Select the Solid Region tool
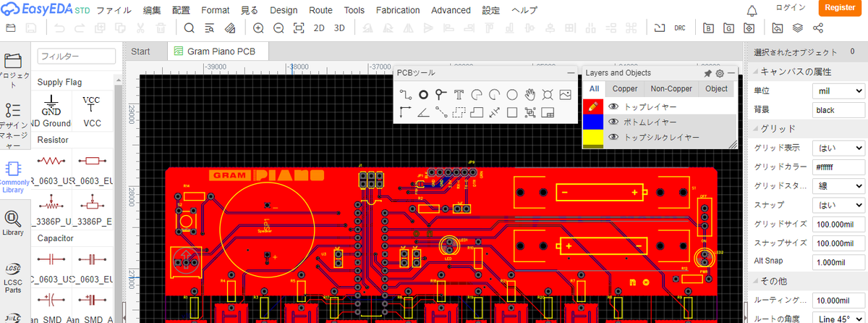Screen dimensions: 868x323 point(476,112)
